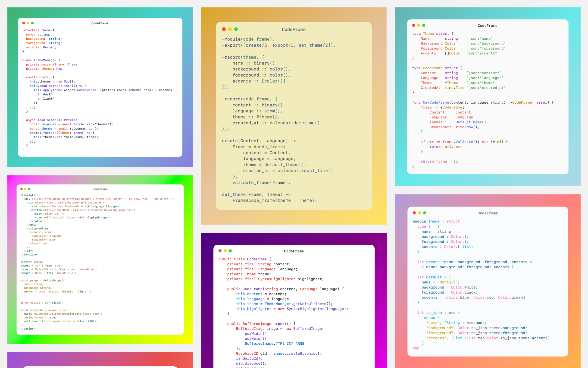The height and width of the screenshot is (368, 588).
Task: Click the yellow dot in the Java public class CodeFrame card
Action: [225, 251]
